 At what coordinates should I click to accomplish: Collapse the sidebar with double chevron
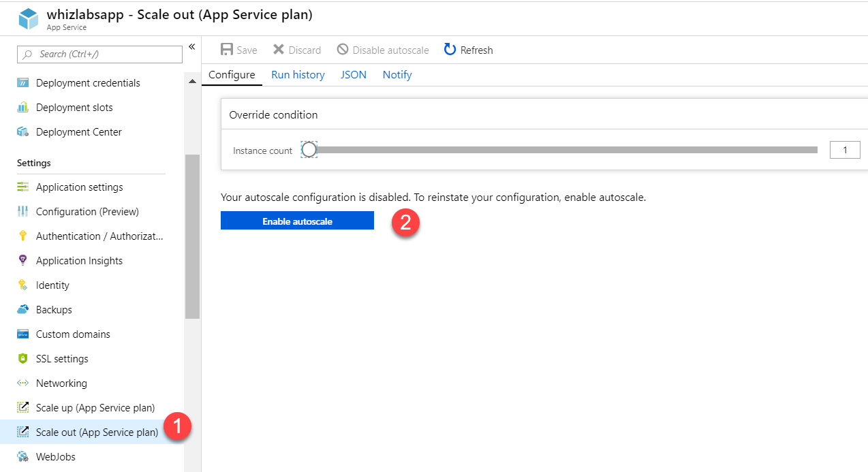pyautogui.click(x=191, y=46)
